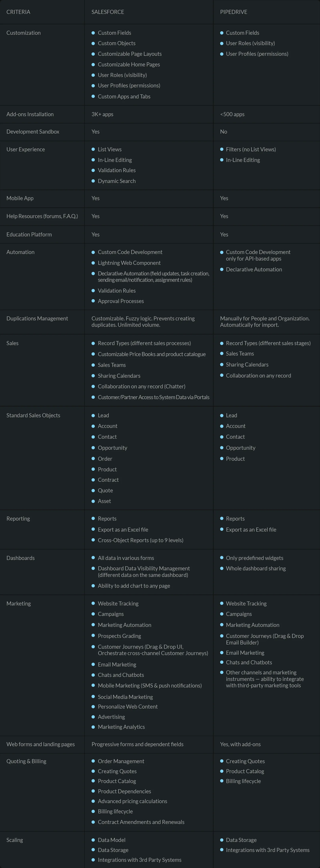
Task: Select 'Cross-Object Reports (up to 9 levels)'
Action: coord(141,541)
